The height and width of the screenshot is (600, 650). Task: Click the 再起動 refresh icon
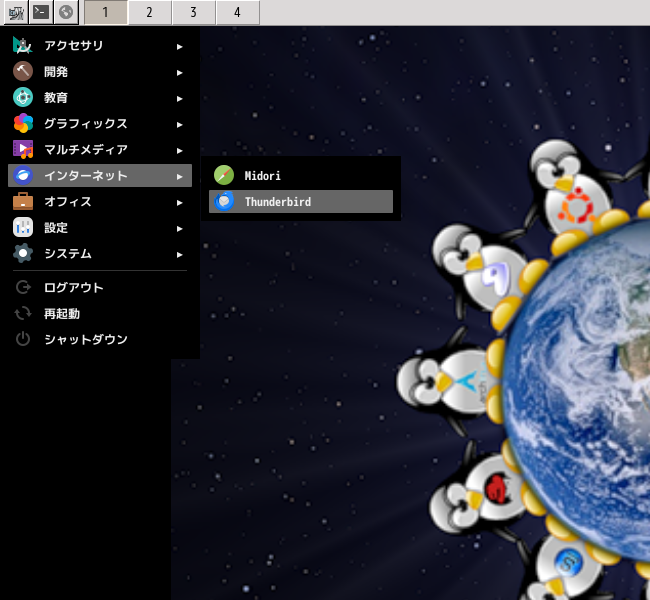(23, 313)
